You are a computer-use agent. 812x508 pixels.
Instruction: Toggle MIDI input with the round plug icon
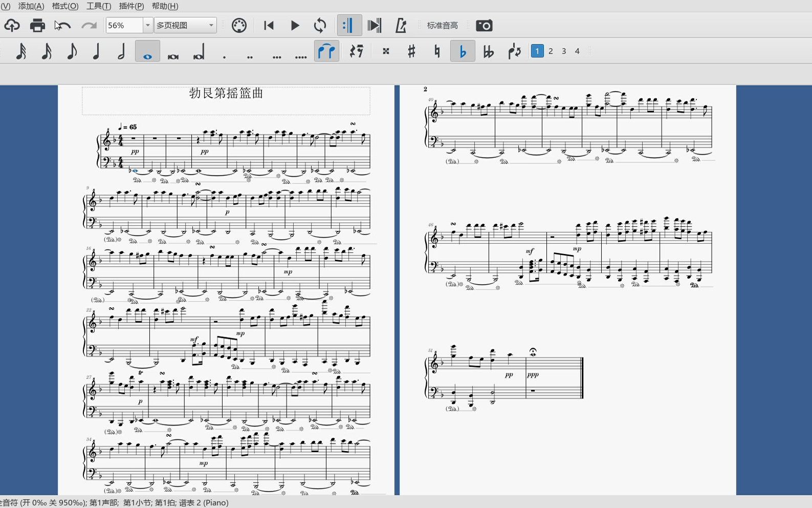pyautogui.click(x=239, y=26)
